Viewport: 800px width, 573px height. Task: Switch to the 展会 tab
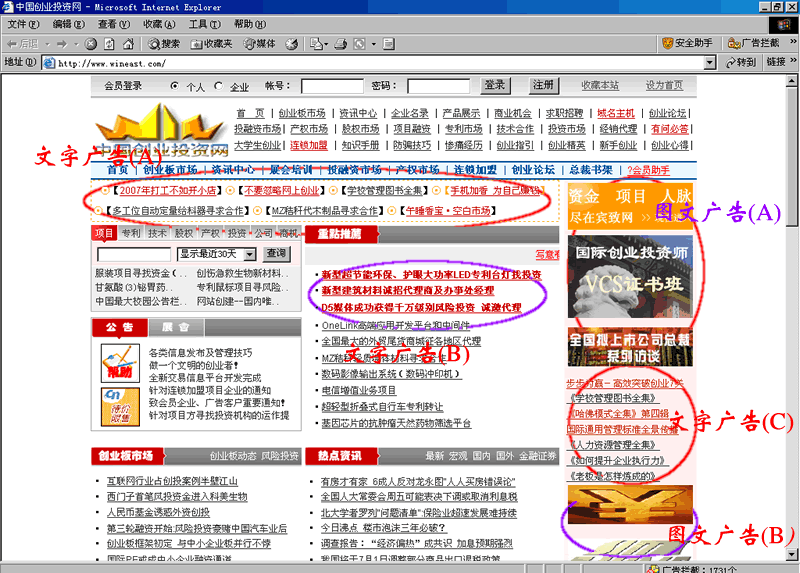(x=176, y=327)
